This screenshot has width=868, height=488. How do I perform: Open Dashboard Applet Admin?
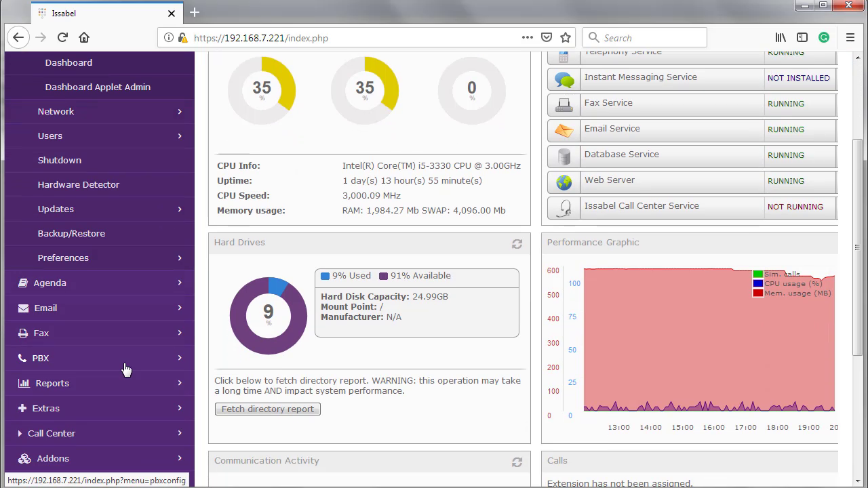(98, 87)
